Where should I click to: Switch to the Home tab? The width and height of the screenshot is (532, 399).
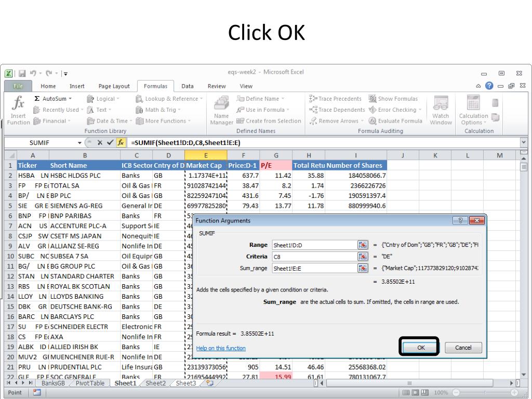48,86
